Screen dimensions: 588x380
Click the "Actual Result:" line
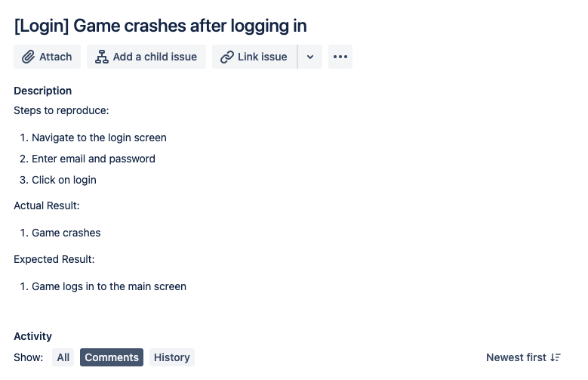pyautogui.click(x=47, y=205)
